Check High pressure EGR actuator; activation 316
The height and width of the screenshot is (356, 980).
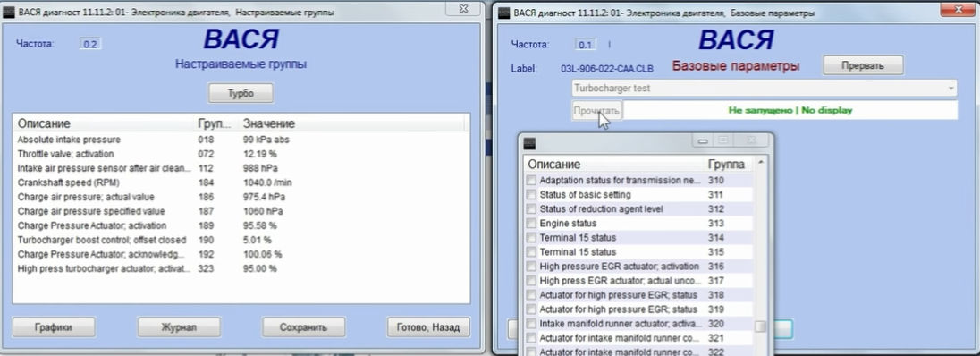tap(531, 267)
